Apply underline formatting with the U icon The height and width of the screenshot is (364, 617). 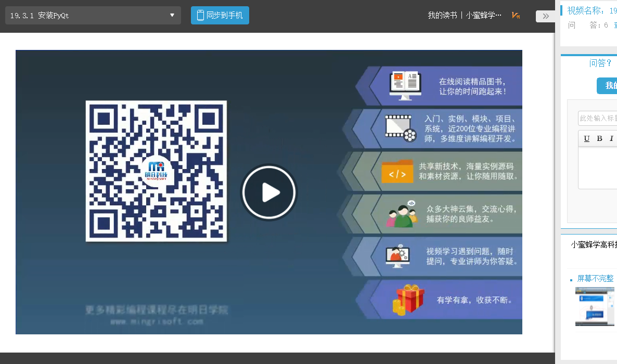pos(587,138)
